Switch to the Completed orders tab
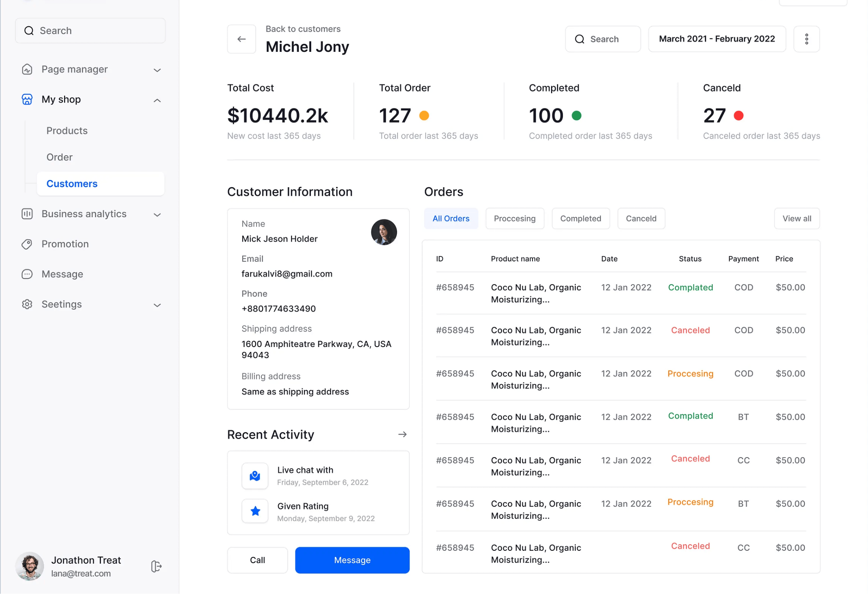The height and width of the screenshot is (595, 868). (580, 218)
